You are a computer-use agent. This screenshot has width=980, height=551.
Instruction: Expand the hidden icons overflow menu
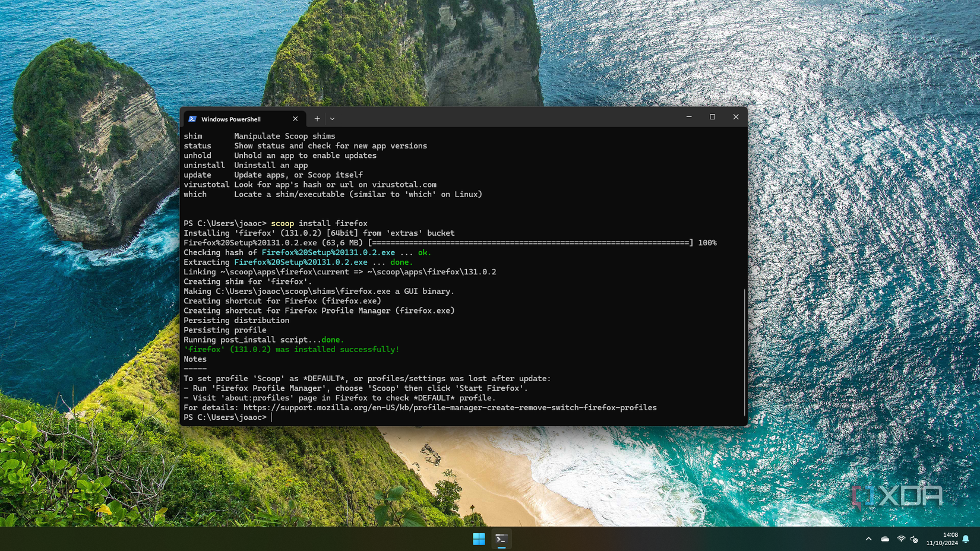pos(869,539)
